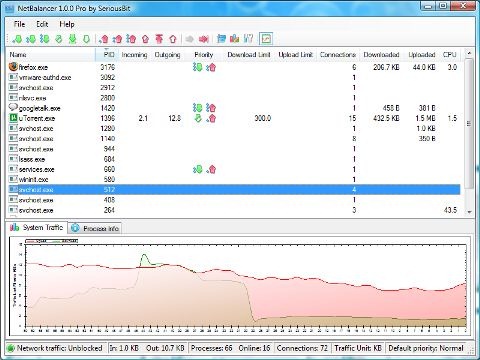
Task: Click the Default priority: Normal status entry
Action: pyautogui.click(x=426, y=348)
